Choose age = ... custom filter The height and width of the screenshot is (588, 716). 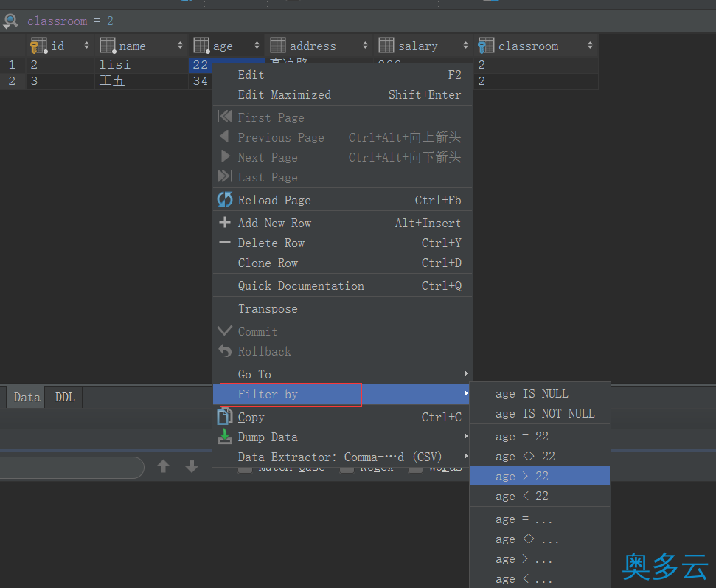click(541, 519)
